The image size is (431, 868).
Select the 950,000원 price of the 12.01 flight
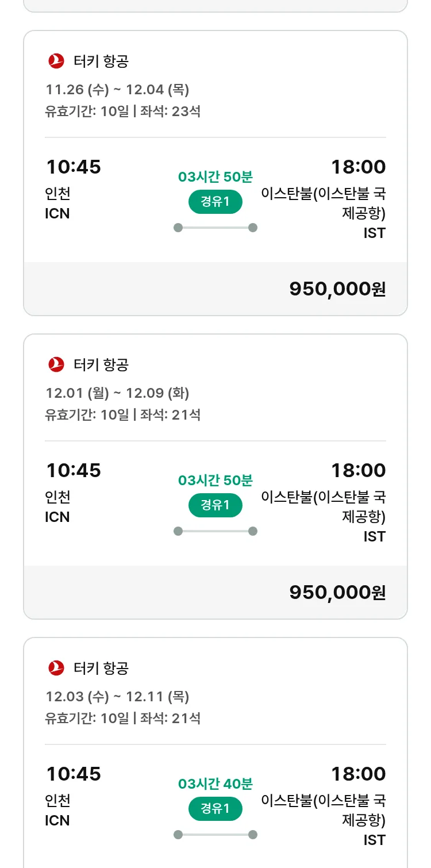[x=337, y=593]
